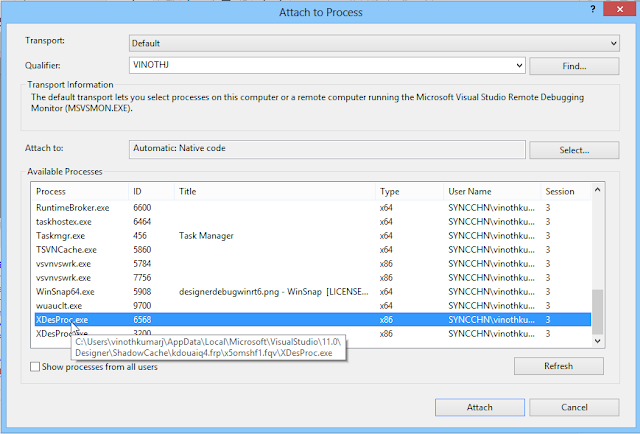Viewport: 640px width, 434px height.
Task: Select the Taskmgr.exe process row
Action: [312, 236]
